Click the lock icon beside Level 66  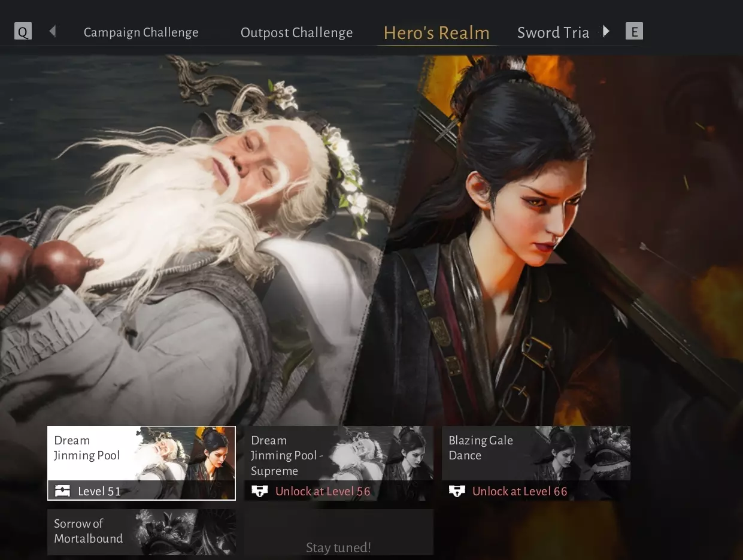tap(457, 492)
